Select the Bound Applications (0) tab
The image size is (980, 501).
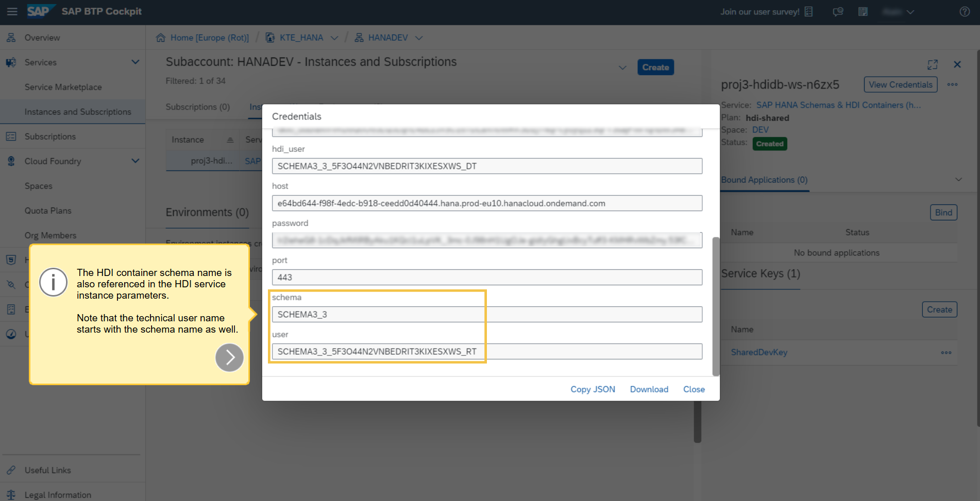[764, 180]
